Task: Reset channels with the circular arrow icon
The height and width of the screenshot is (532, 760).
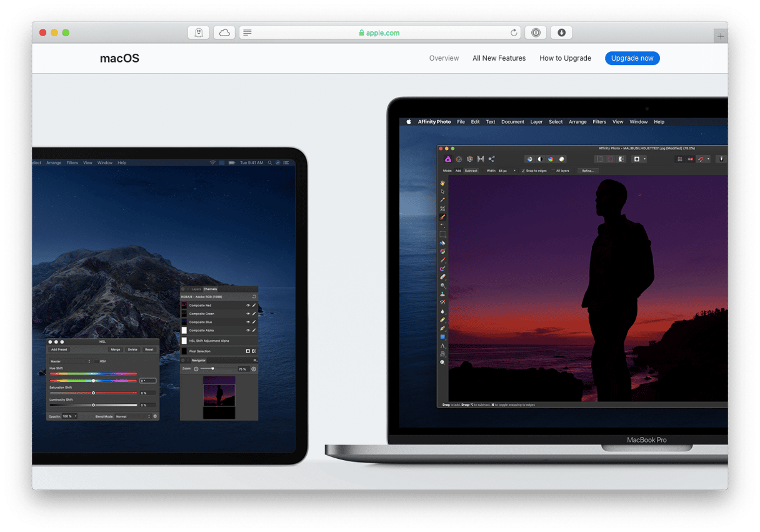Action: [254, 297]
